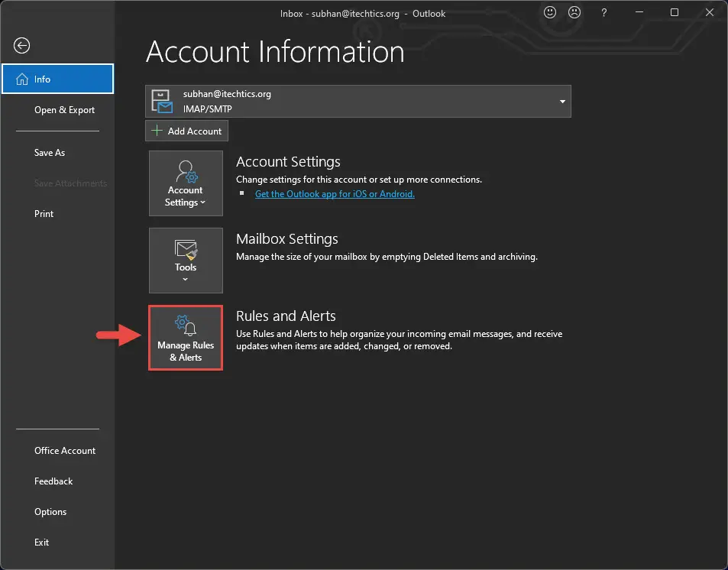The width and height of the screenshot is (728, 570).
Task: Select Exit in the sidebar
Action: 41,542
